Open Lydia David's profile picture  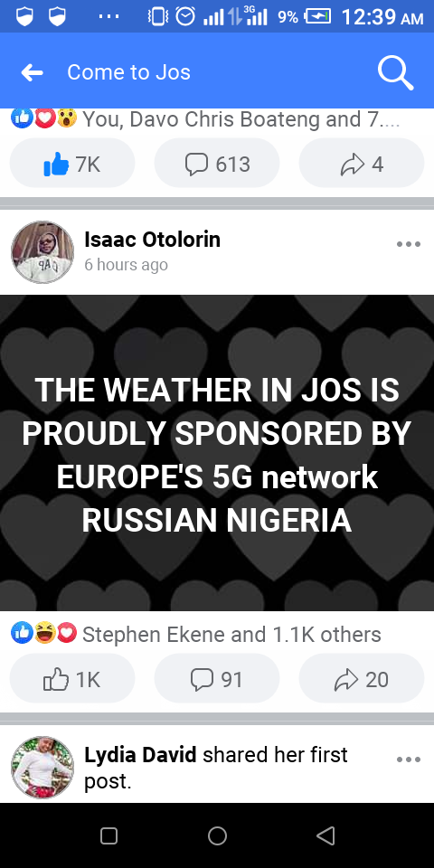click(x=42, y=768)
